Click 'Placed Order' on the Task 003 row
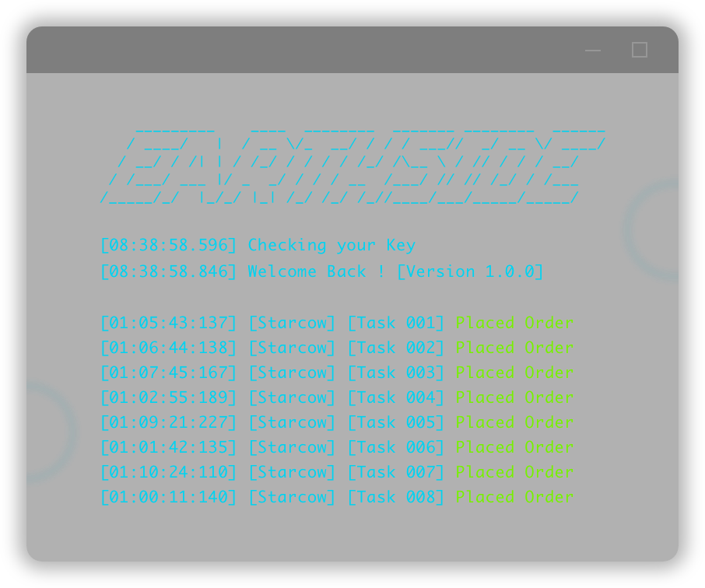 515,373
